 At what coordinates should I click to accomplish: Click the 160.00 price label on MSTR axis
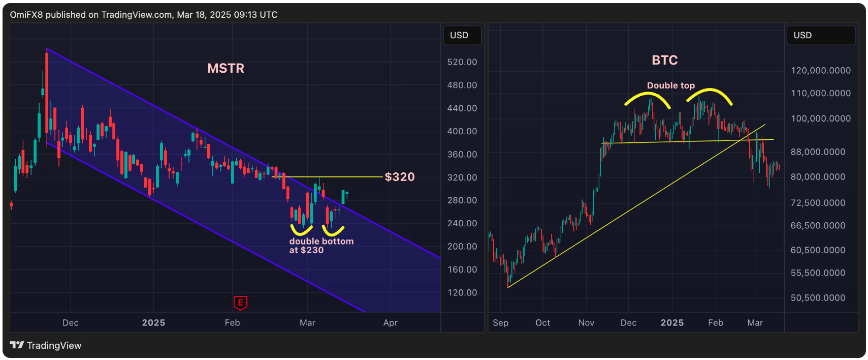462,269
